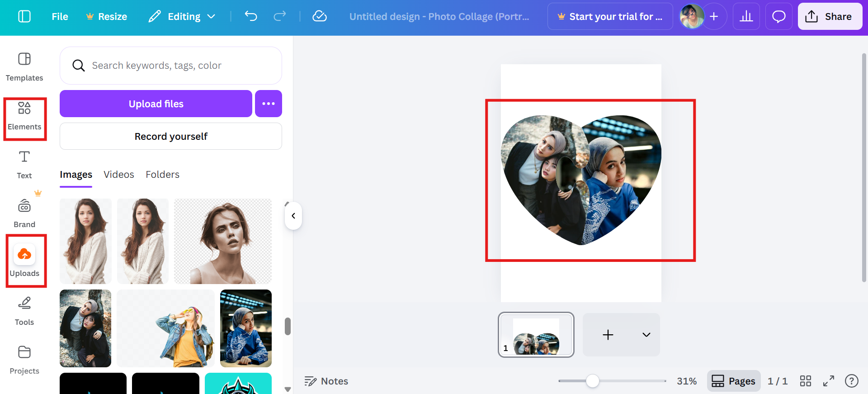
Task: Open the Elements sidebar tab
Action: tap(24, 116)
